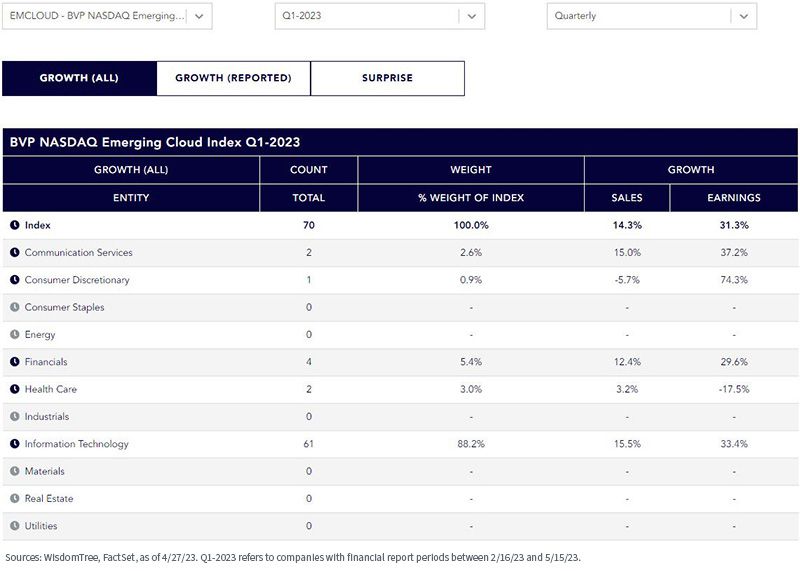The width and height of the screenshot is (800, 571).
Task: Click Health Care earnings value -17.5%
Action: [734, 389]
